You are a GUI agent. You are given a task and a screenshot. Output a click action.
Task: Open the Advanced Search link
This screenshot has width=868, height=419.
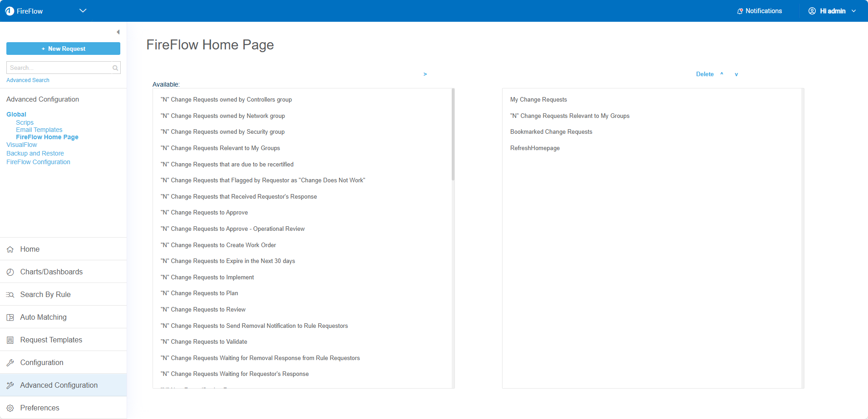tap(28, 80)
